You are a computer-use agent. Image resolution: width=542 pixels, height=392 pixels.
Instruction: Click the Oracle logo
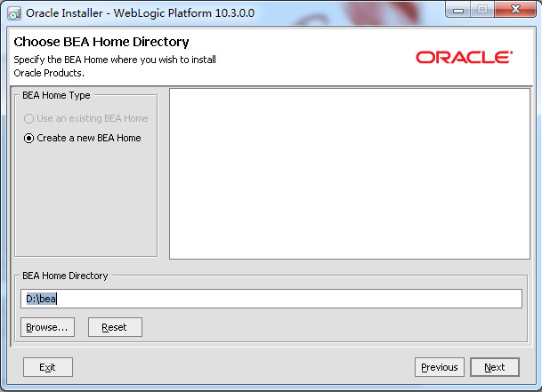tap(464, 57)
